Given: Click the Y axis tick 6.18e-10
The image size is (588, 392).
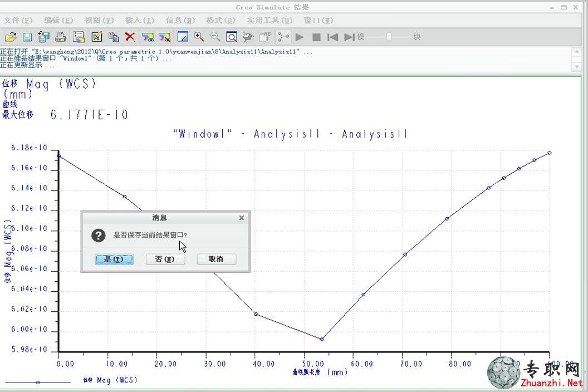Looking at the screenshot, I should pos(30,148).
